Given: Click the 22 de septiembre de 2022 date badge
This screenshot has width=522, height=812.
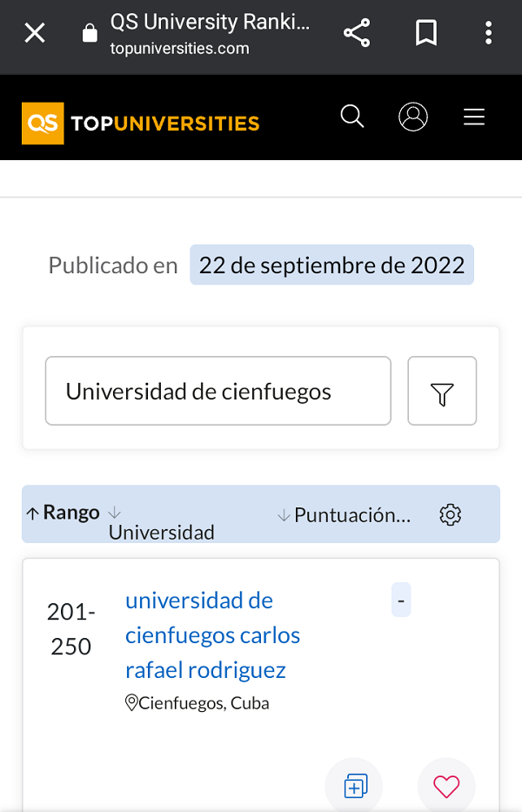Looking at the screenshot, I should pyautogui.click(x=332, y=265).
